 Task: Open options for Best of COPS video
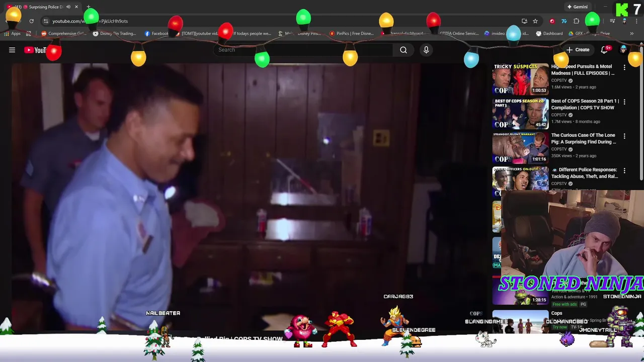[x=624, y=102]
